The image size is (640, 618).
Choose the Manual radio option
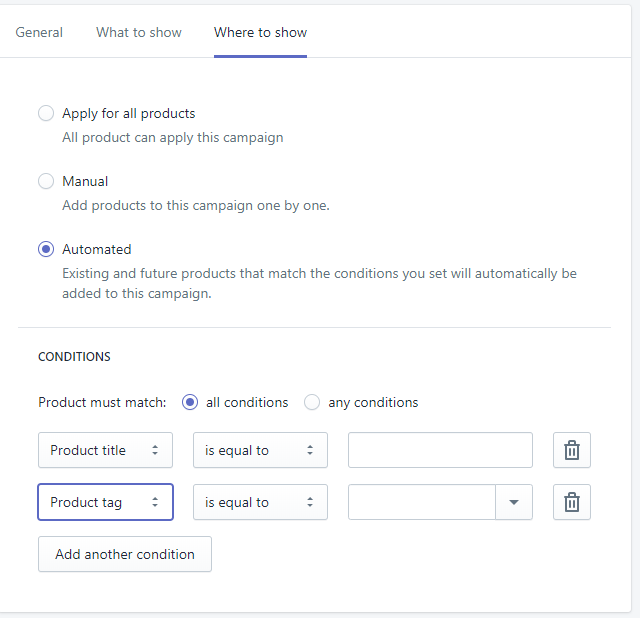[x=46, y=181]
